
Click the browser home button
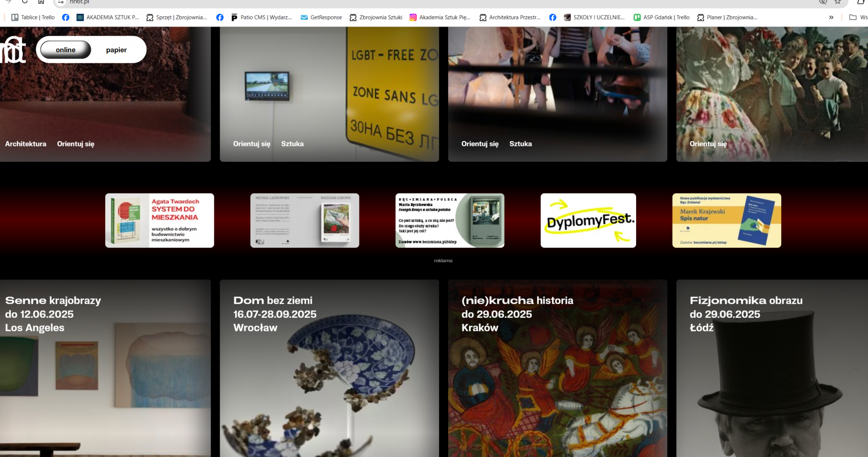pos(41,2)
